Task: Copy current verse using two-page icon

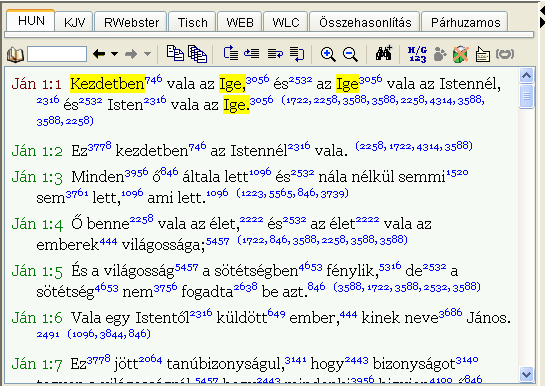Action: 175,53
